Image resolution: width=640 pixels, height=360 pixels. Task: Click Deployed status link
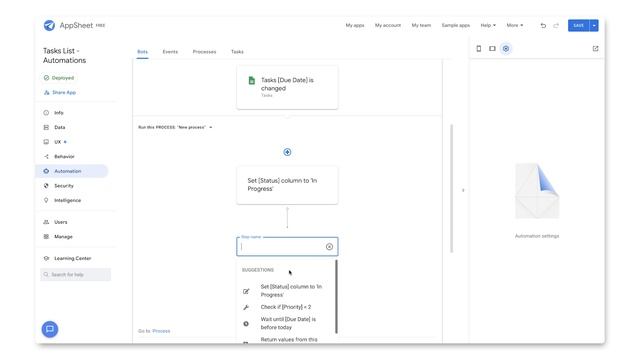pos(59,78)
